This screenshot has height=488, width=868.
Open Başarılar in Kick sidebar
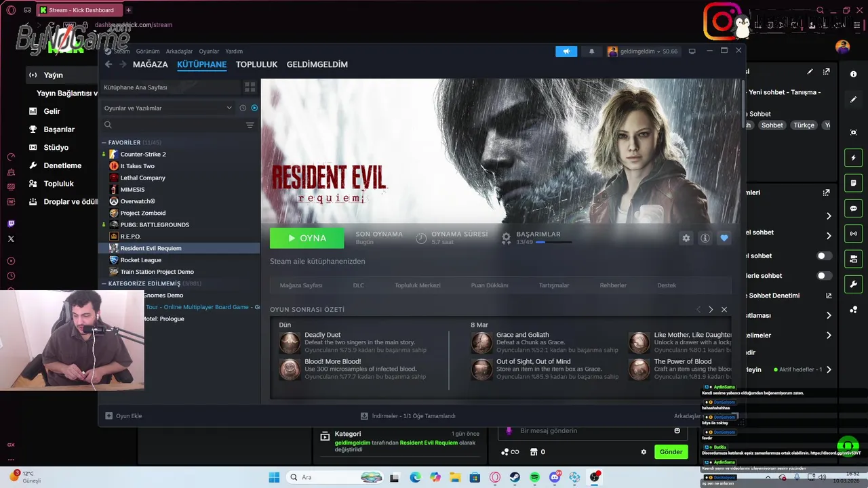[59, 129]
